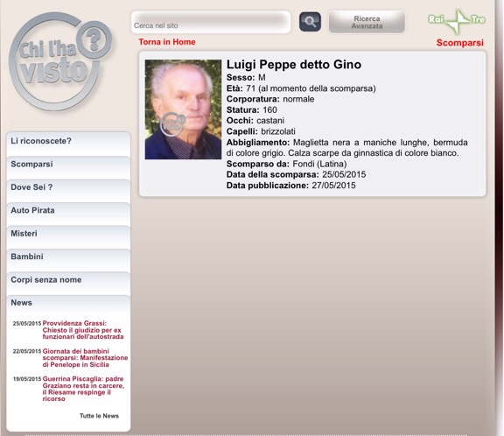Click the Rai Tre logo
The width and height of the screenshot is (504, 436).
pyautogui.click(x=457, y=21)
